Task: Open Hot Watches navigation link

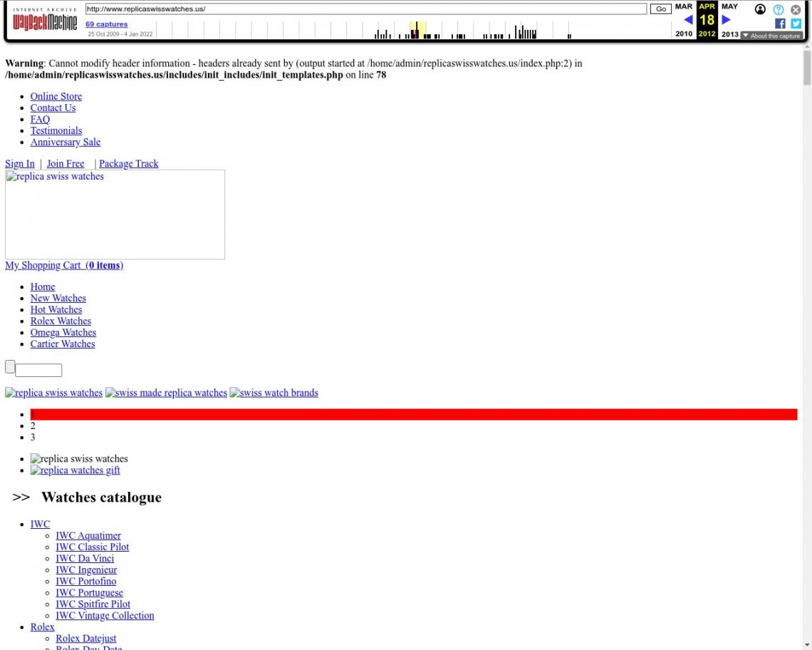Action: 56,310
